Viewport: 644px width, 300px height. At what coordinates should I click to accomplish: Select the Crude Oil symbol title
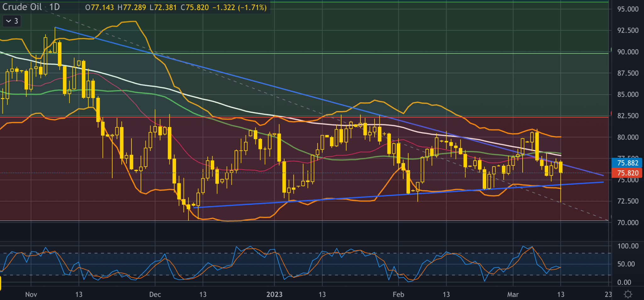[22, 7]
